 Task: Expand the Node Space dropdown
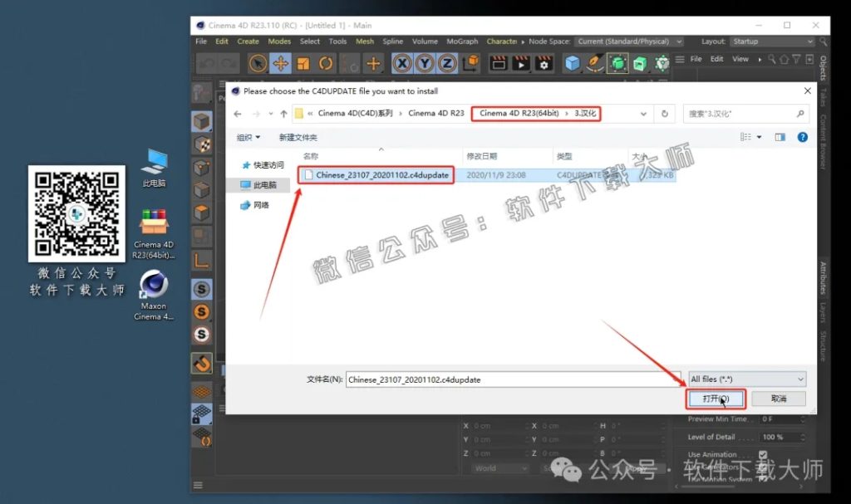629,42
